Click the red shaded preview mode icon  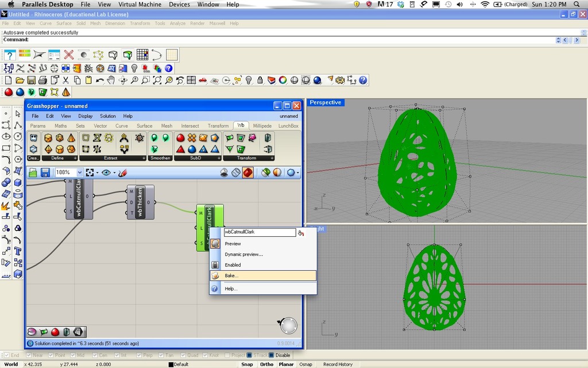[x=247, y=172]
